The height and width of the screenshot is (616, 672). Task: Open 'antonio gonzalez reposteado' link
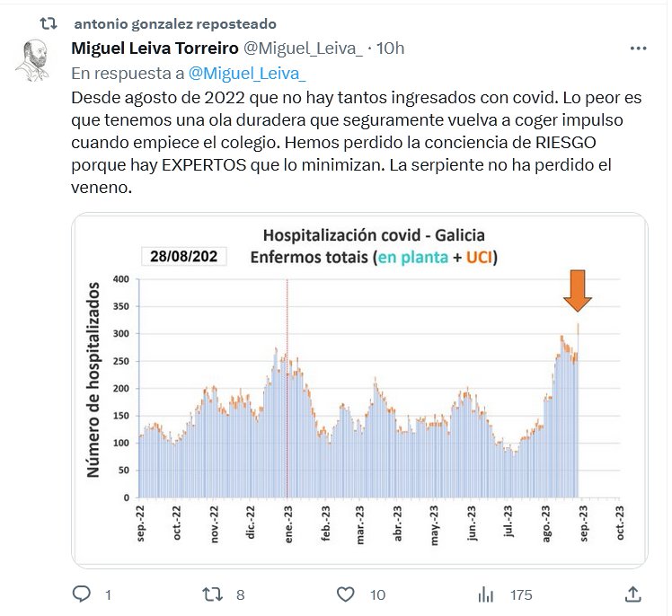tap(175, 23)
